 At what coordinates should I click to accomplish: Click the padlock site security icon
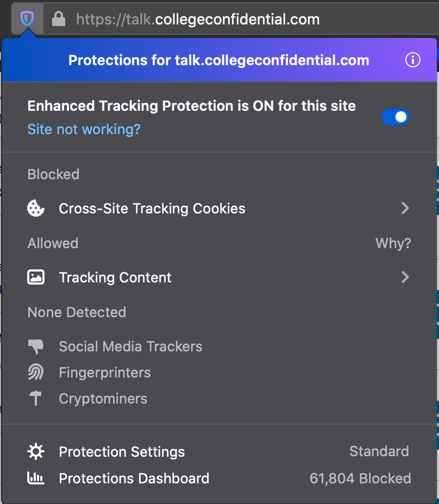tap(58, 20)
